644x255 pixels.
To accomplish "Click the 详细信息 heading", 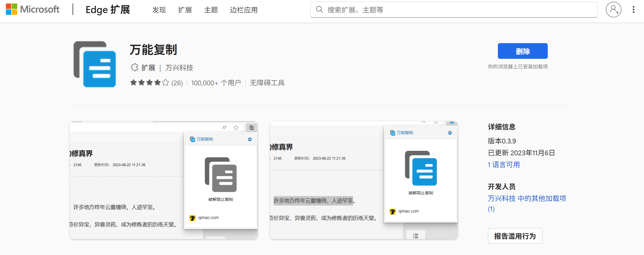I will 501,127.
